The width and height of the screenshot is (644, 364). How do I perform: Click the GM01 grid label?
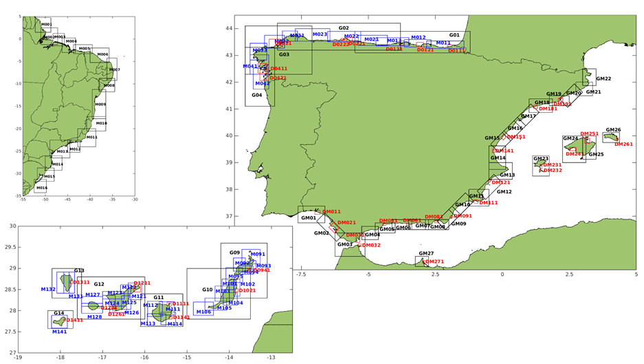pos(309,218)
